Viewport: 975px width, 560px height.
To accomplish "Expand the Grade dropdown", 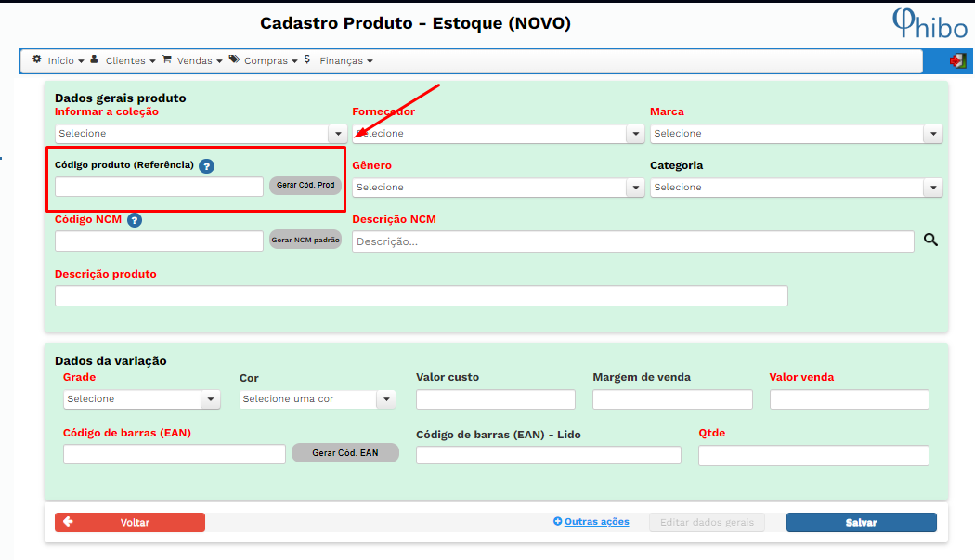I will pyautogui.click(x=141, y=399).
